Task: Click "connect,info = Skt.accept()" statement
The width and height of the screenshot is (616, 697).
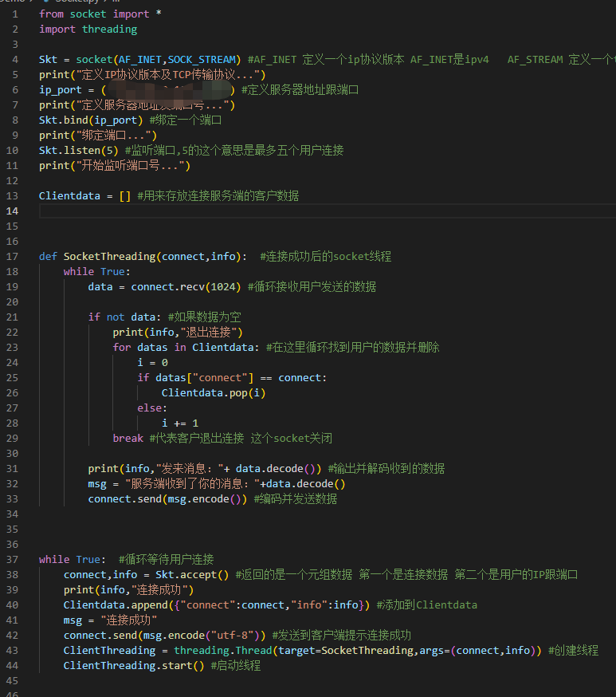Action: (146, 575)
